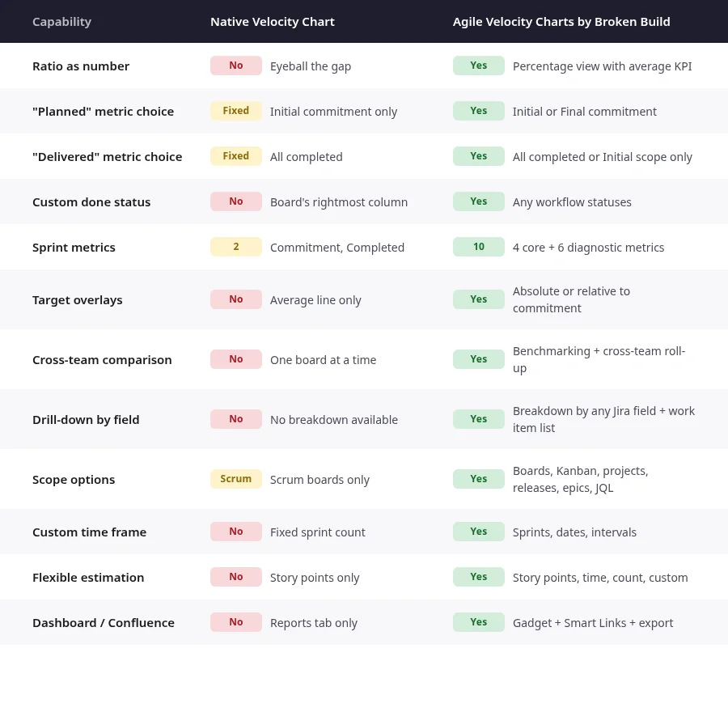Click the Yes badge for Drill-down by field
The image size is (728, 712).
pos(479,419)
